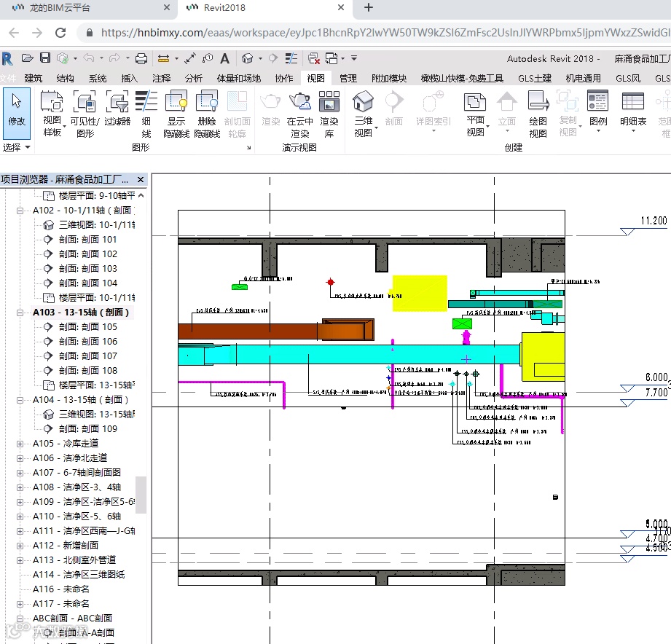Expand the A106 - 洁净北走道 node

[x=20, y=458]
